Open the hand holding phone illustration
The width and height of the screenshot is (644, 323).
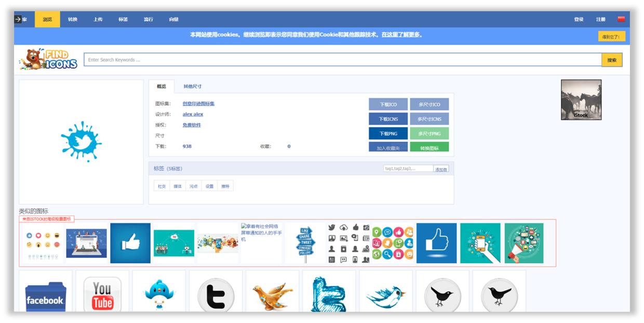[x=480, y=243]
